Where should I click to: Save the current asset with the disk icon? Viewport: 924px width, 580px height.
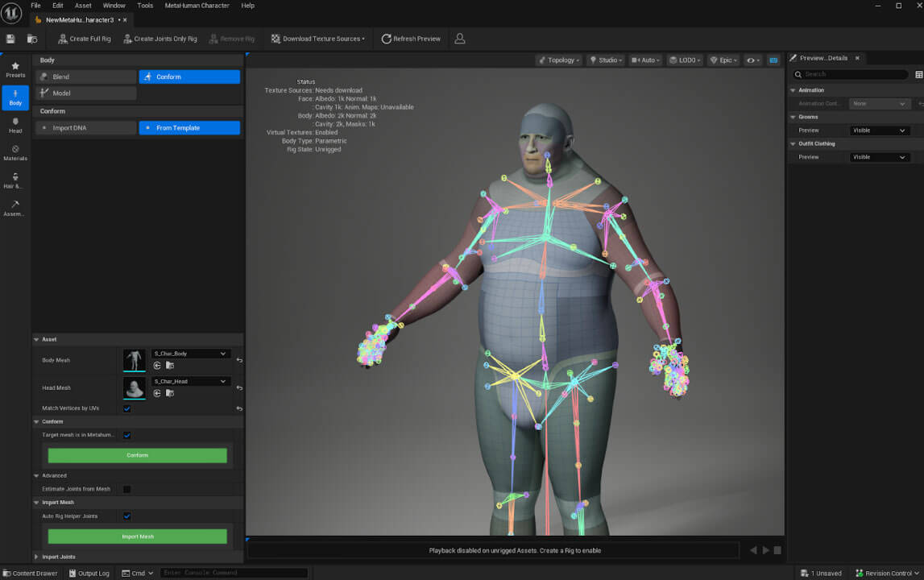click(10, 39)
